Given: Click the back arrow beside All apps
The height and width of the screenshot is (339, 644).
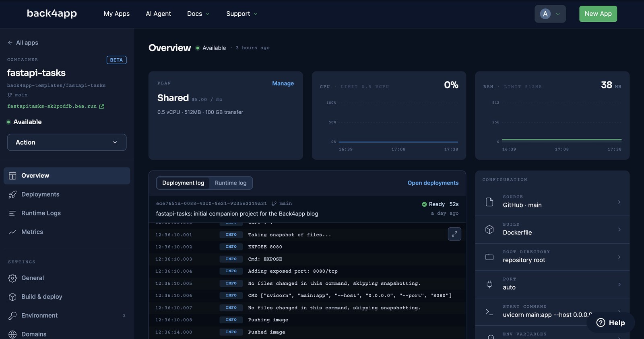Looking at the screenshot, I should [10, 43].
